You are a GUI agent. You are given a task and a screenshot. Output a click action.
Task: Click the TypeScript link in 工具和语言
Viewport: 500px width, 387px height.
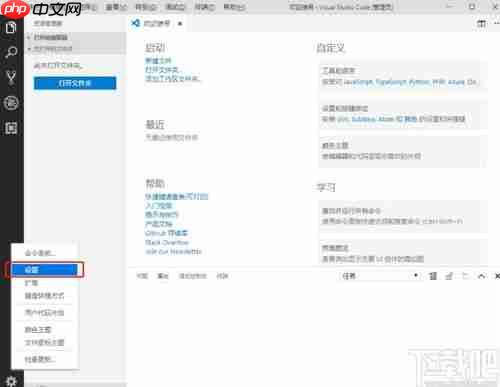tap(391, 82)
